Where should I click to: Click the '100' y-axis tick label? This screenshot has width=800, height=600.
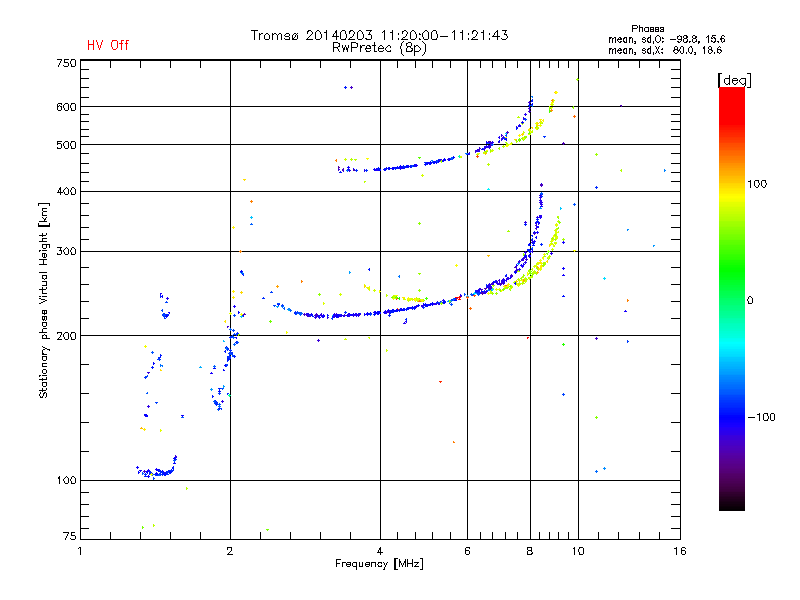66,480
